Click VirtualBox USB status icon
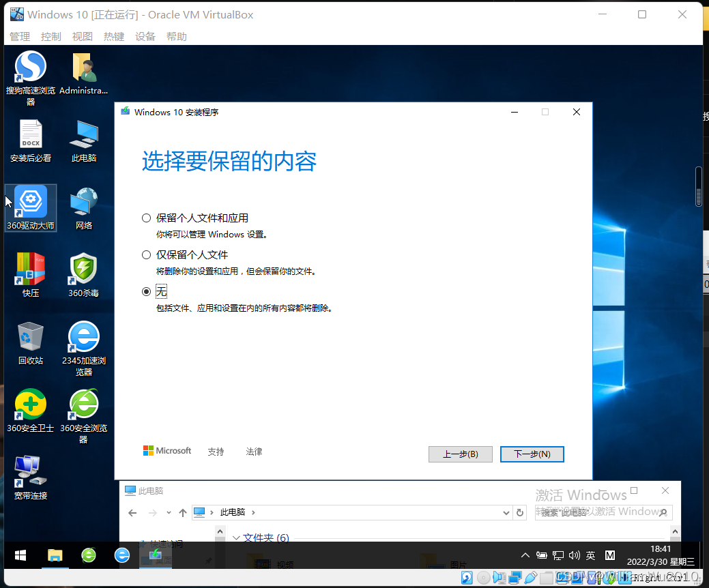 531,577
